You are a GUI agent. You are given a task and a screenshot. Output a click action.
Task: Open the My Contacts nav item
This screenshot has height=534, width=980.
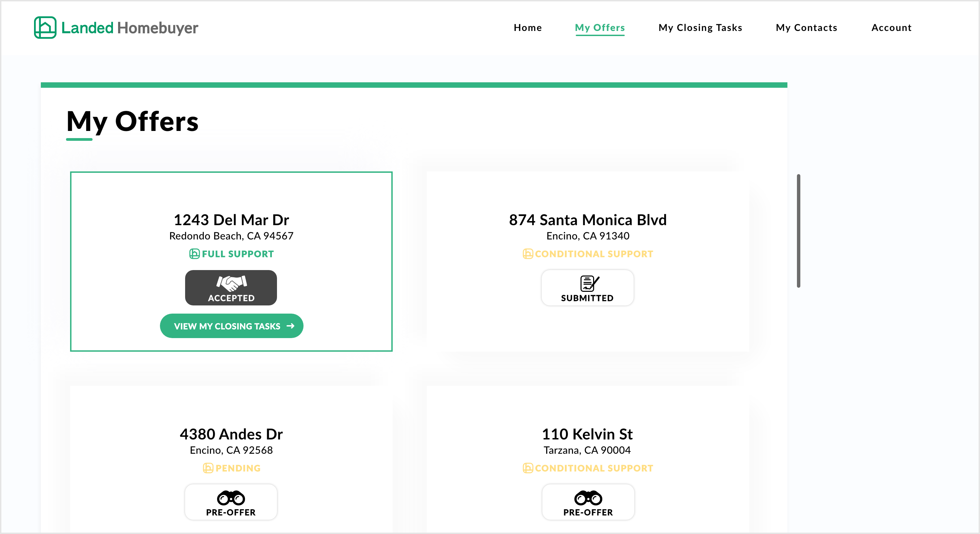click(x=806, y=28)
